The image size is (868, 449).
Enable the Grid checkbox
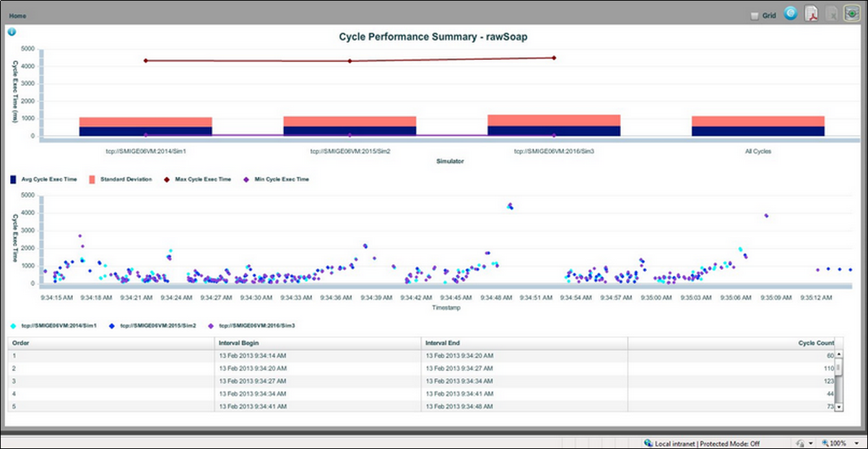(754, 14)
